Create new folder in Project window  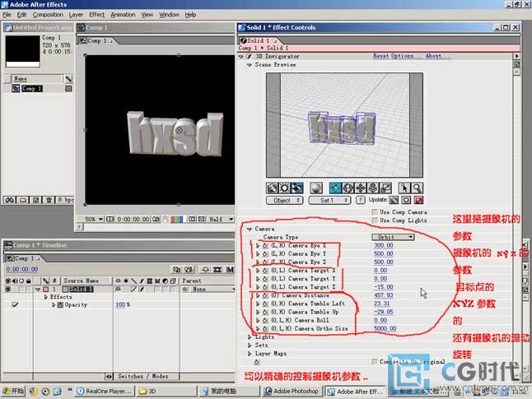(23, 200)
